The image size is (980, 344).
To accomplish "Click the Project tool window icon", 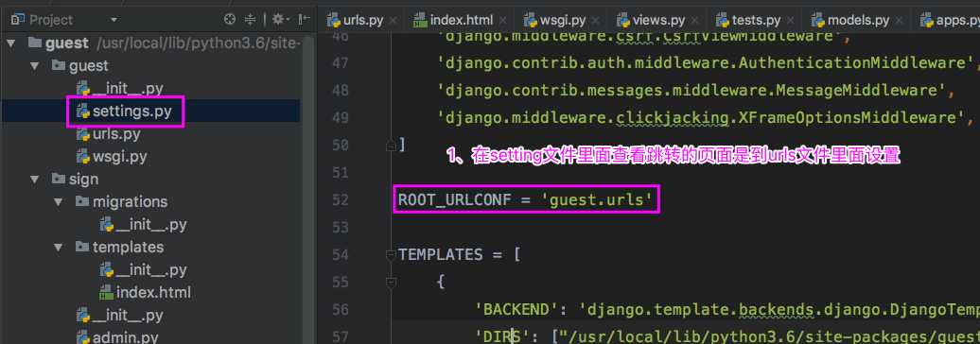I will [17, 20].
